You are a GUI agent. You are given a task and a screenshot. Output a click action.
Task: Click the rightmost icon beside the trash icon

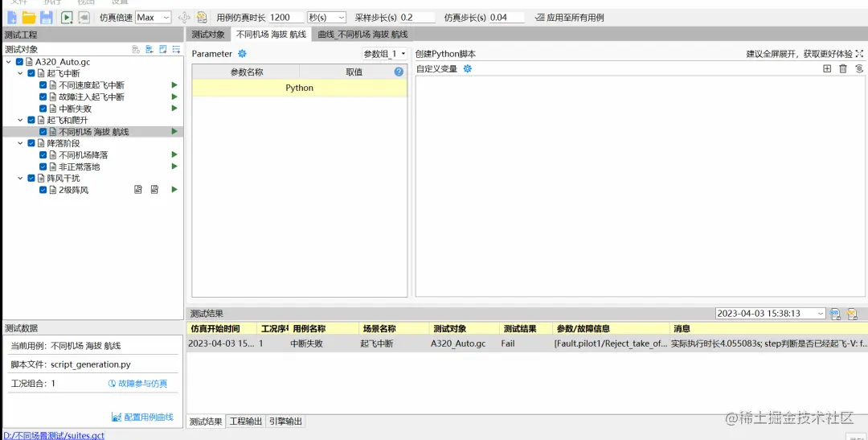click(859, 68)
